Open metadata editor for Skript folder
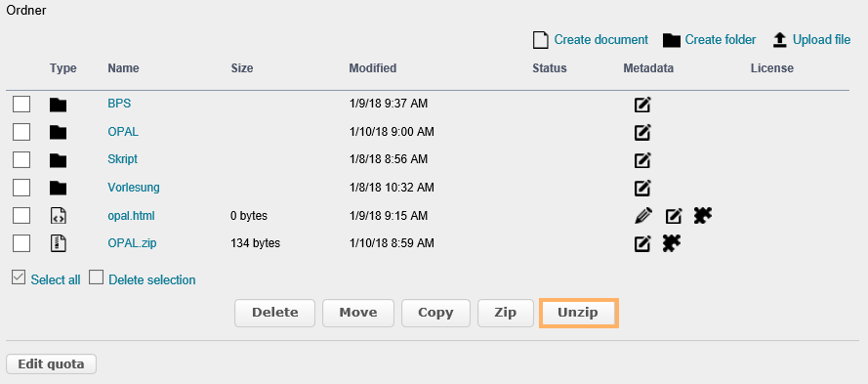This screenshot has width=868, height=384. (x=642, y=159)
